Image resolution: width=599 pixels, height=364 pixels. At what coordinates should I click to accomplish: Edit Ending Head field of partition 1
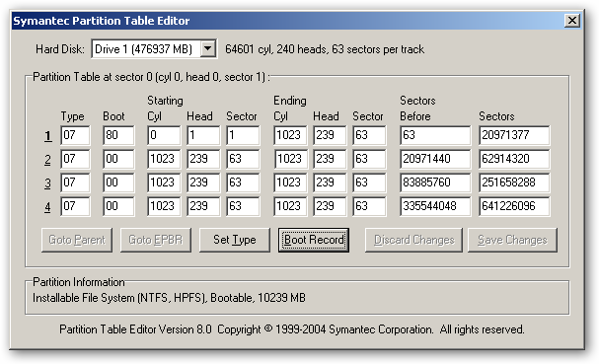[330, 135]
